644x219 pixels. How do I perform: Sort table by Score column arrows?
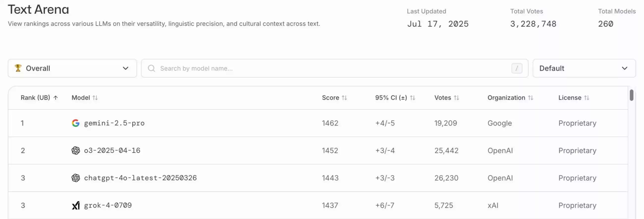pyautogui.click(x=344, y=98)
